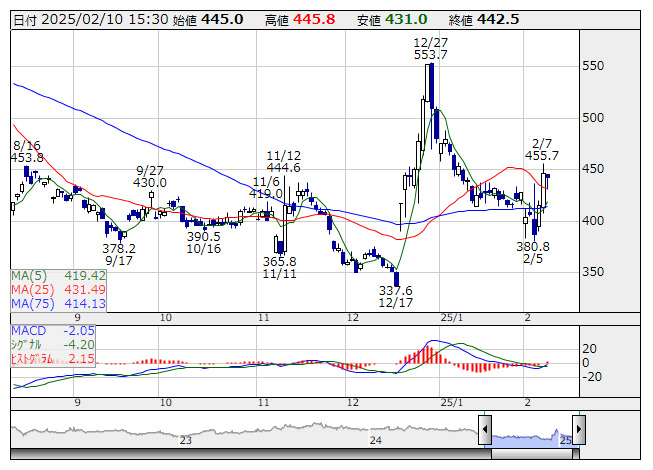This screenshot has width=653, height=470.
Task: Click the 2/5 380.8 low label
Action: coord(533,253)
